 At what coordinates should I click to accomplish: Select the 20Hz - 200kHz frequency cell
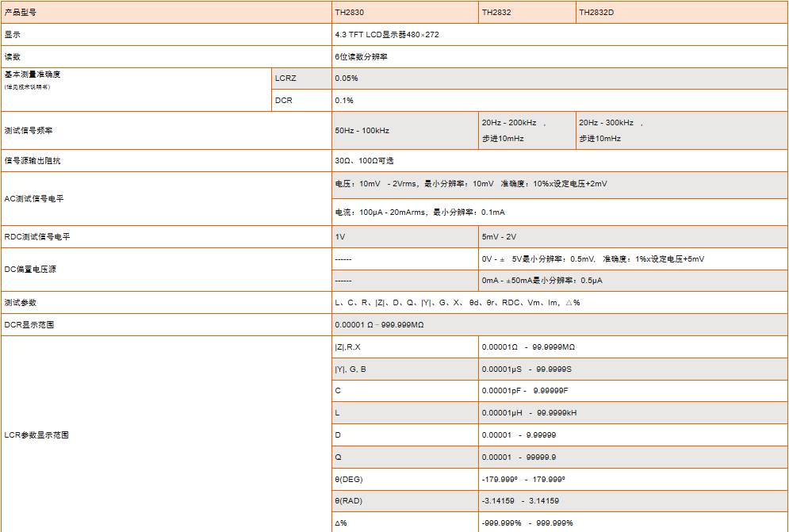527,130
